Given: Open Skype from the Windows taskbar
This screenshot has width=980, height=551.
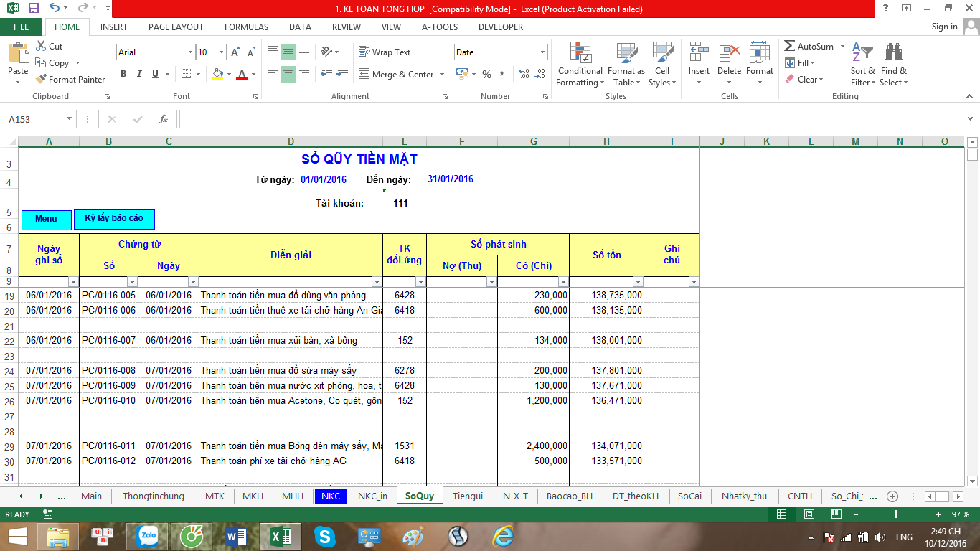Looking at the screenshot, I should [x=324, y=536].
